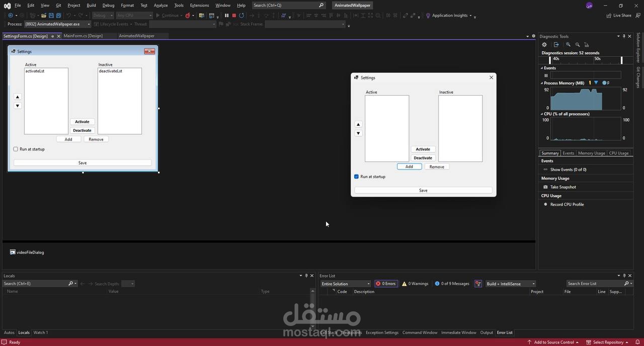Click the Diagnostic Tools output export icon
The image size is (644, 346).
tap(556, 45)
